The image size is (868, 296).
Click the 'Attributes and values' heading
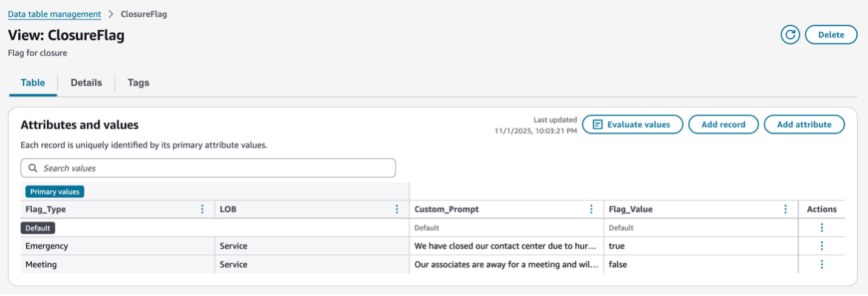click(80, 125)
